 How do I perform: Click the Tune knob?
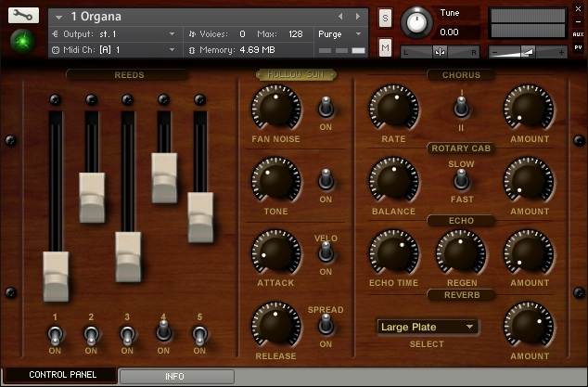[x=416, y=22]
